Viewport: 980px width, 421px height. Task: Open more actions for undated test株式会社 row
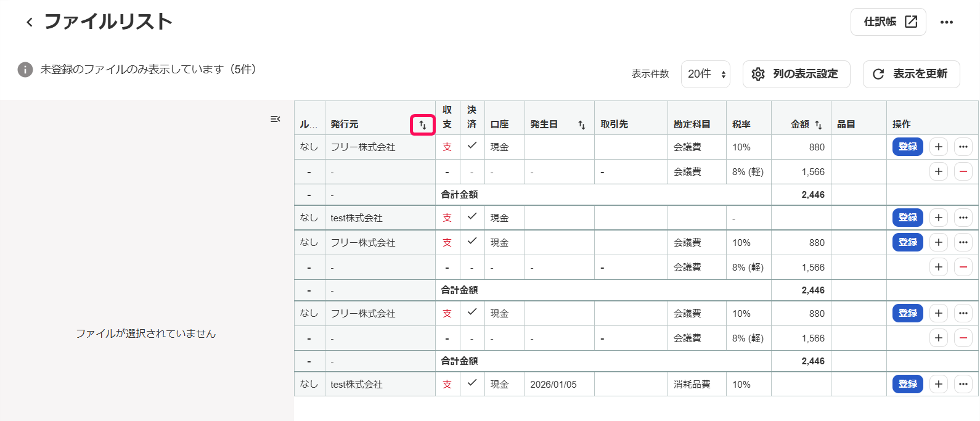[963, 218]
